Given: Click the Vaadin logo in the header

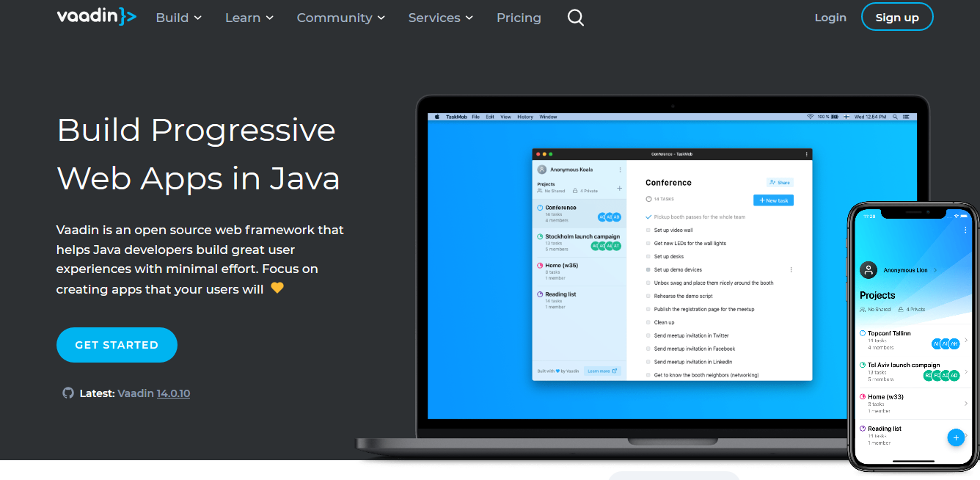Looking at the screenshot, I should (96, 17).
